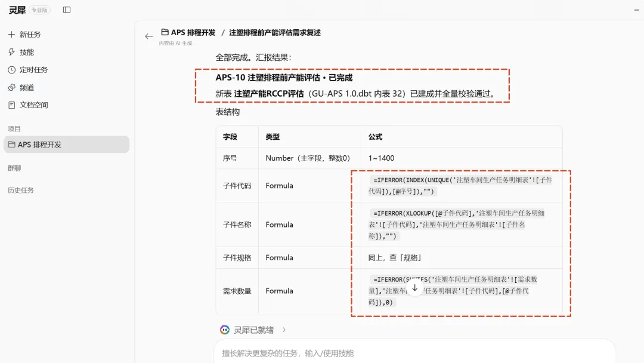Click the plus icon for 新任务

(11, 35)
